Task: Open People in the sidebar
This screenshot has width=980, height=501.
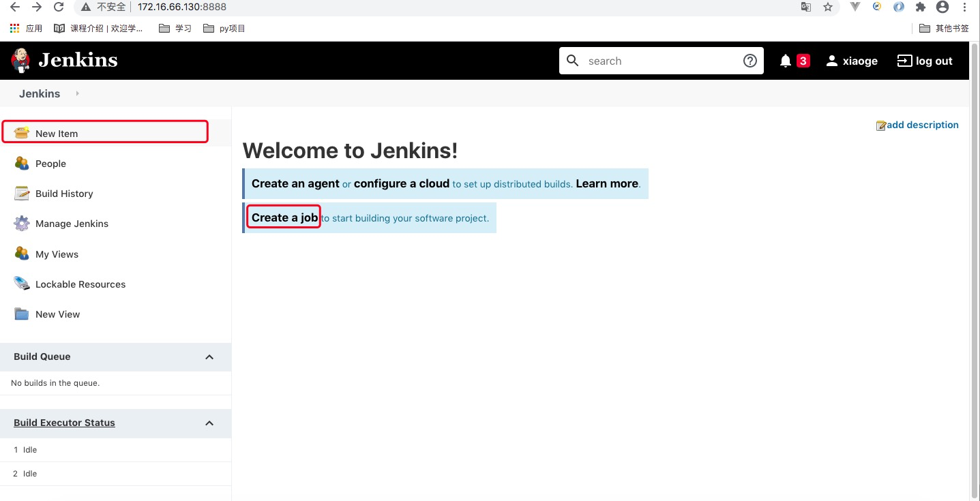Action: (x=50, y=164)
